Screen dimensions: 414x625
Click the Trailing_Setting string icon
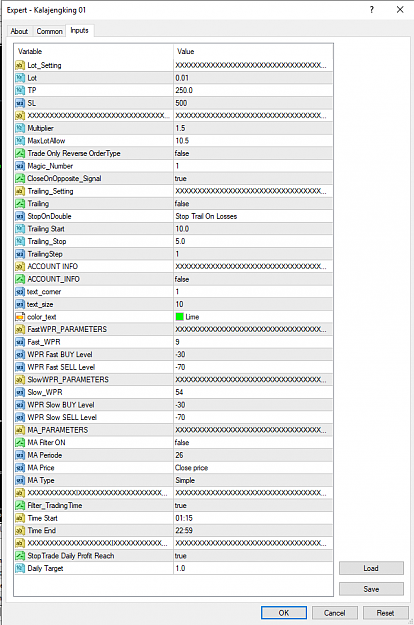coord(20,191)
